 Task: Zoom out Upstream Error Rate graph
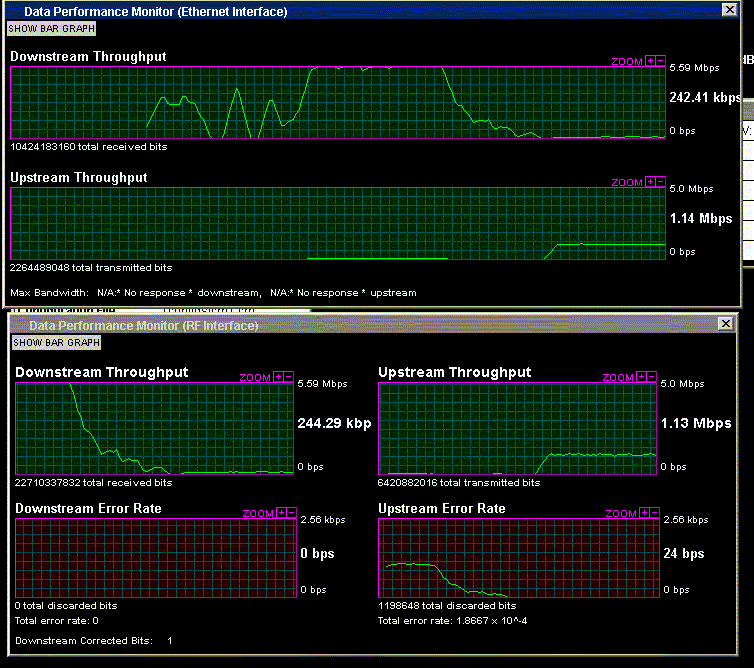click(654, 513)
